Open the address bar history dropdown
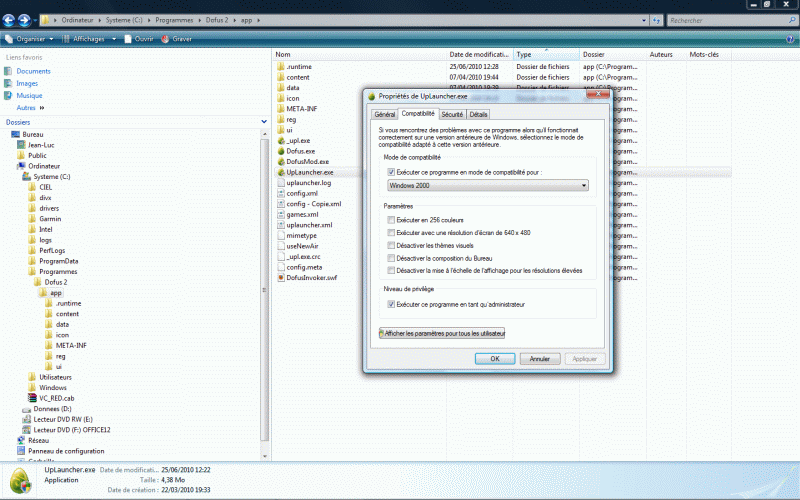 644,20
